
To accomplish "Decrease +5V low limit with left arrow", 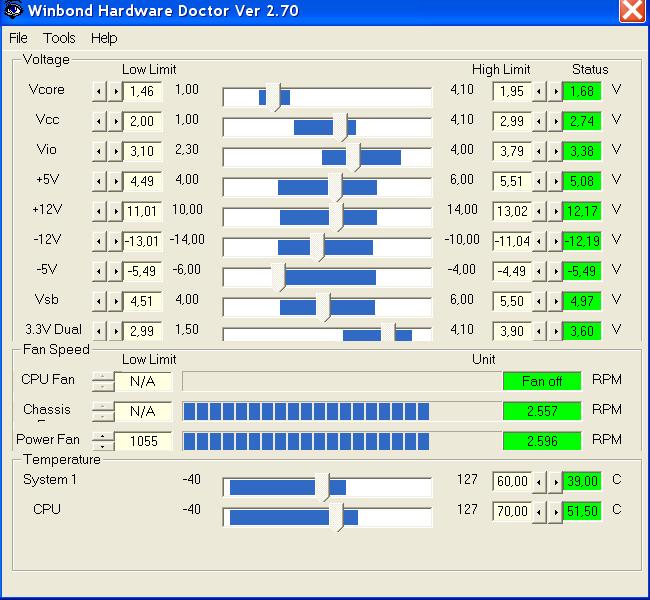I will [x=99, y=181].
